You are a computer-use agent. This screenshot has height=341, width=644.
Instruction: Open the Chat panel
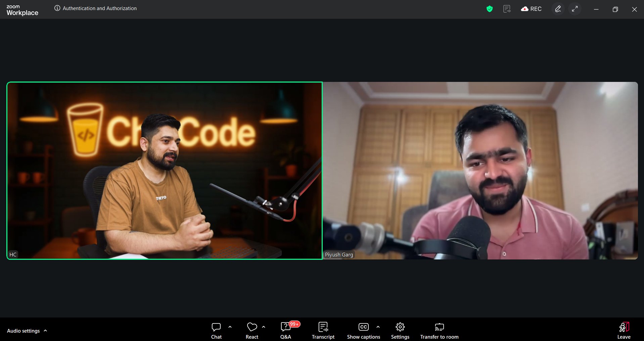point(216,331)
